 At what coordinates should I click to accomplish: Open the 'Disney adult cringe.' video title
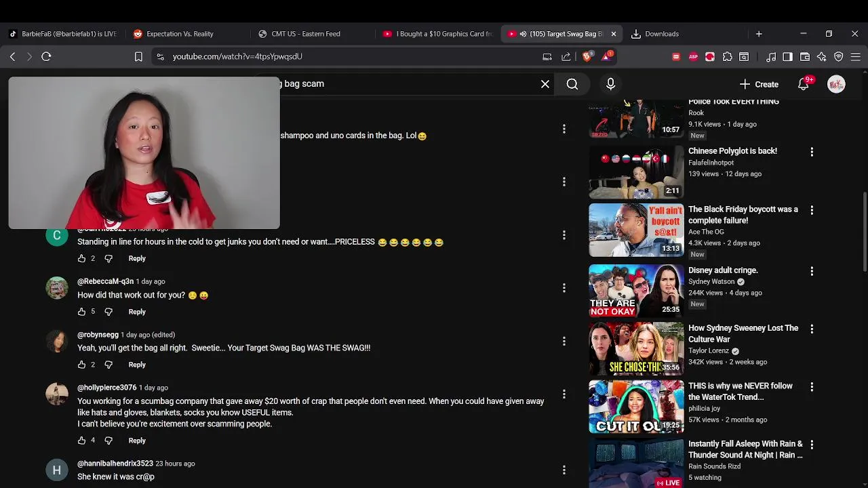(723, 270)
